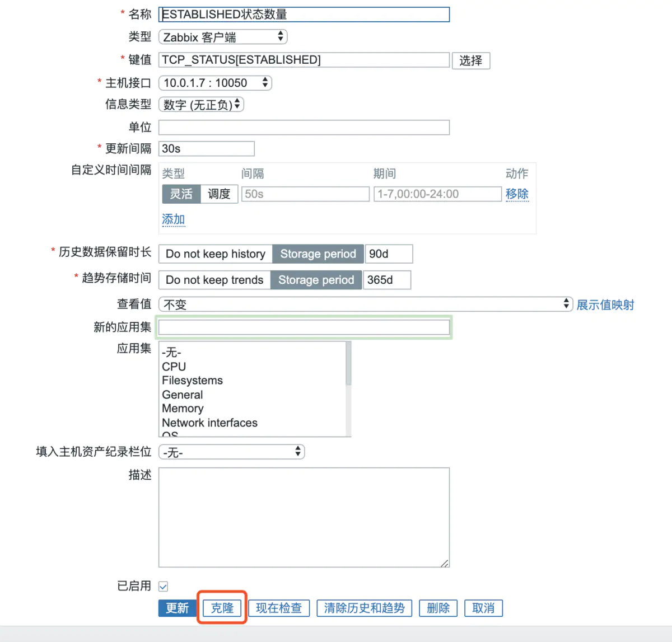Click the highlighted 克隆 button

pos(222,608)
